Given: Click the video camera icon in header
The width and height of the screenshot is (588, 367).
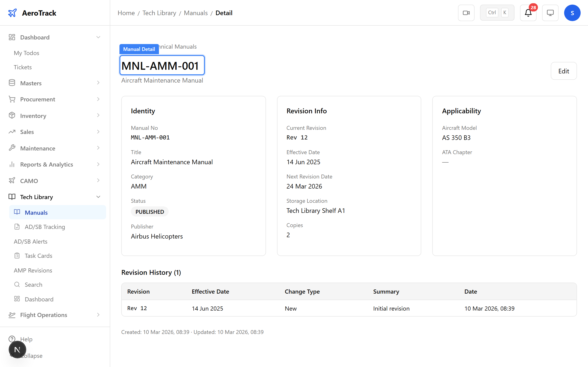Looking at the screenshot, I should pyautogui.click(x=466, y=13).
